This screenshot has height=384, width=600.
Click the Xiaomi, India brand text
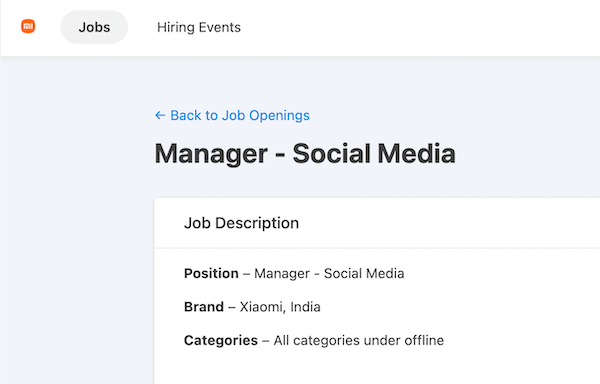[280, 307]
